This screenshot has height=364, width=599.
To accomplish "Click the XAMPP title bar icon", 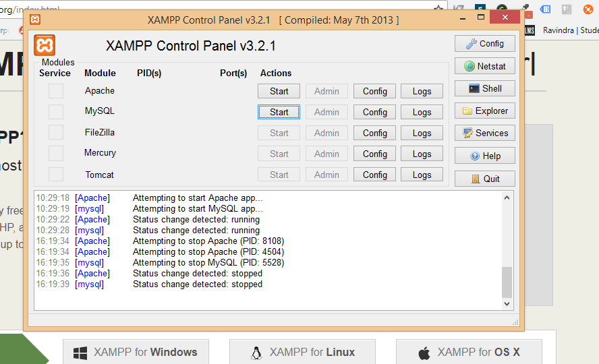I will click(x=35, y=19).
